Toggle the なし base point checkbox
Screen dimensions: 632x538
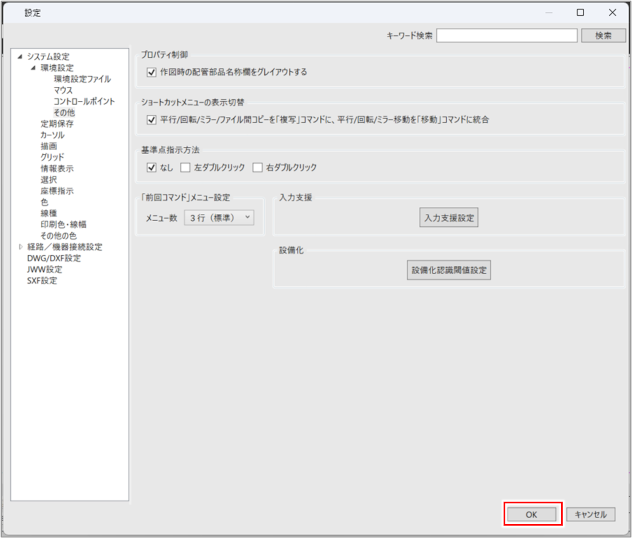point(152,167)
